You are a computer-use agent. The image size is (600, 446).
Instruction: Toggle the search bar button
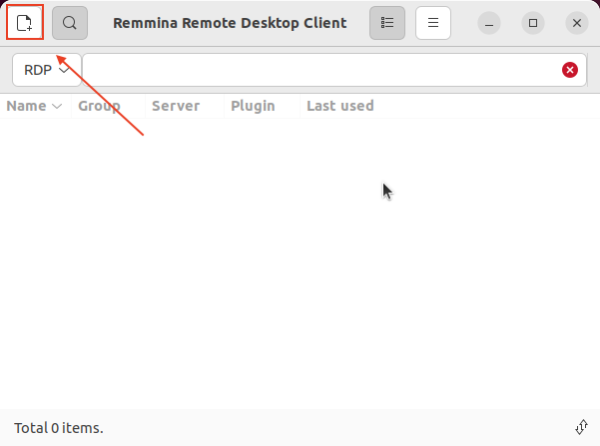click(70, 23)
